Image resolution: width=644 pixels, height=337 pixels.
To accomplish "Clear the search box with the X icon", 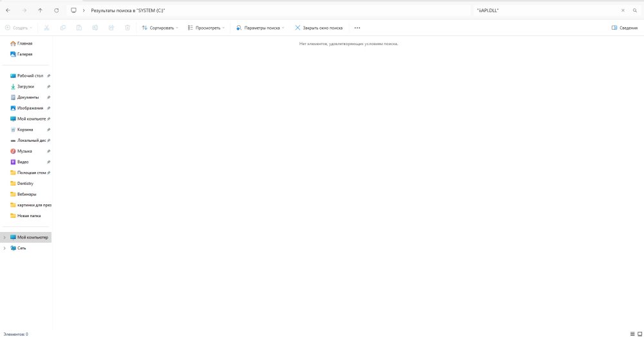I will [x=622, y=10].
